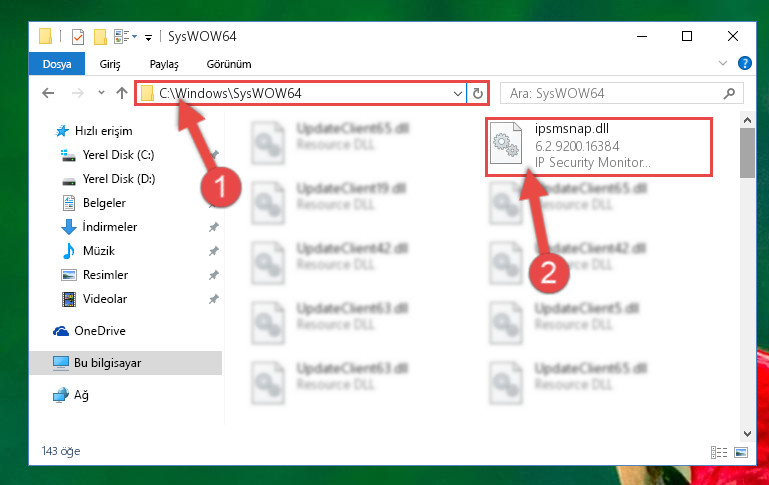Select the UpdateClient5.dll file
769x485 pixels.
(565, 323)
